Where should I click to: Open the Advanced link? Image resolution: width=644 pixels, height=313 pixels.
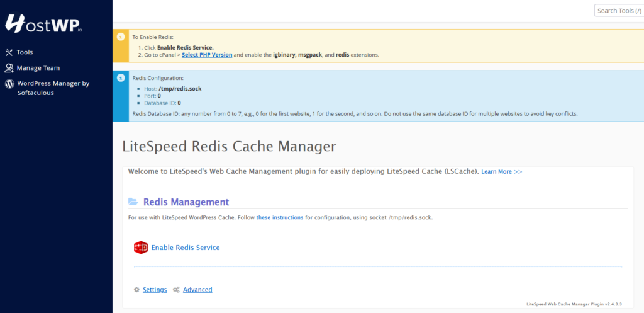197,290
